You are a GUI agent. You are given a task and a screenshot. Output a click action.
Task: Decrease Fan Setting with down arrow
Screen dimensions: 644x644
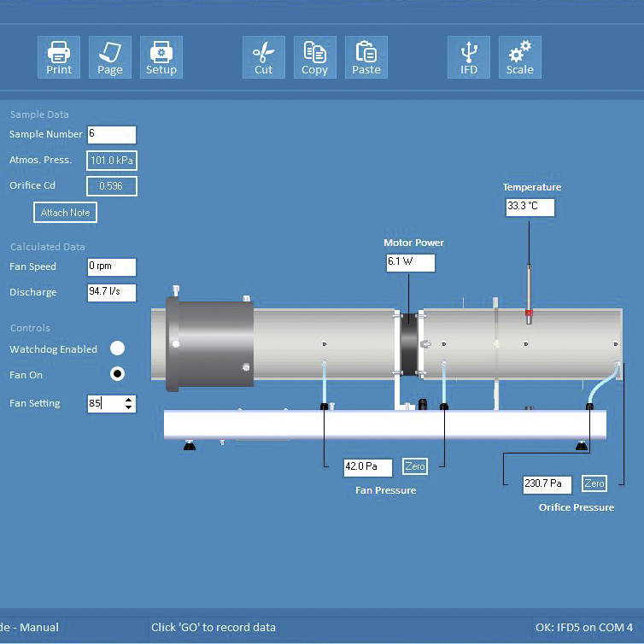[129, 408]
